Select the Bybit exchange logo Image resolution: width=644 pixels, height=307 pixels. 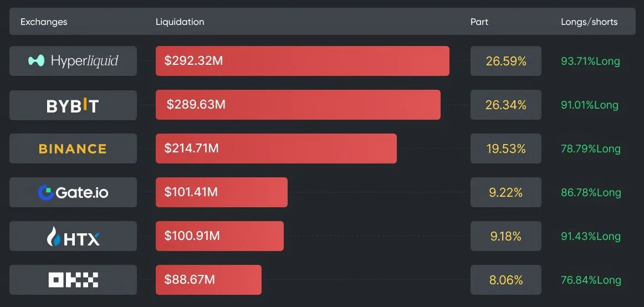[73, 105]
